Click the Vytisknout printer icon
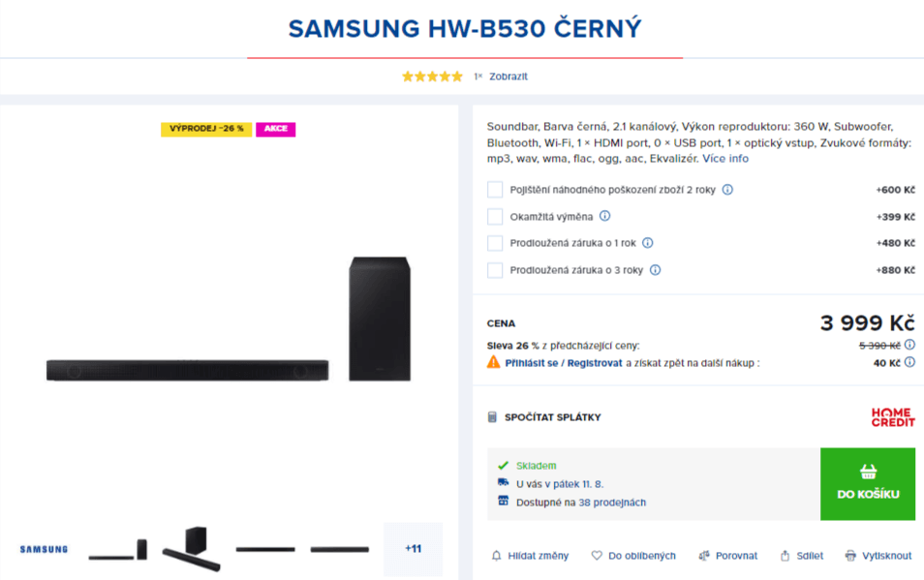924x580 pixels. [x=850, y=555]
